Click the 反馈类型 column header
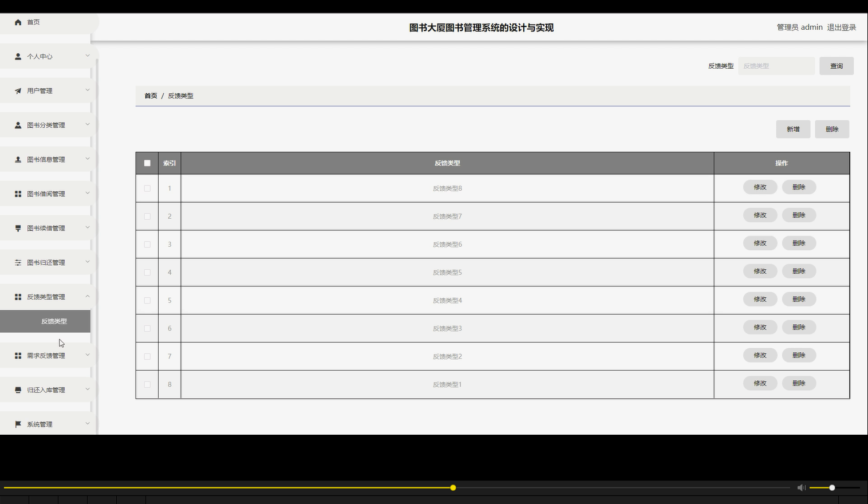The height and width of the screenshot is (504, 868). pyautogui.click(x=447, y=163)
